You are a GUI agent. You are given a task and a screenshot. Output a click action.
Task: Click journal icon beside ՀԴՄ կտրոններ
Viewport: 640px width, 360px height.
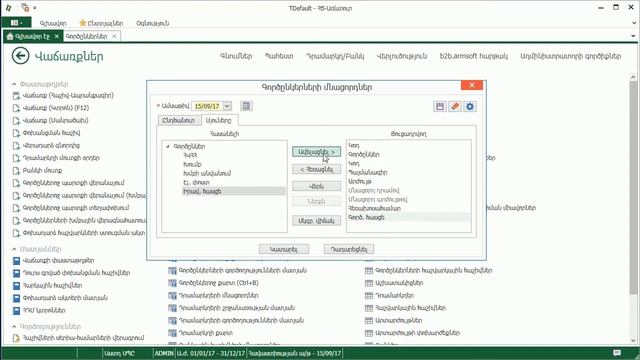[x=16, y=311]
